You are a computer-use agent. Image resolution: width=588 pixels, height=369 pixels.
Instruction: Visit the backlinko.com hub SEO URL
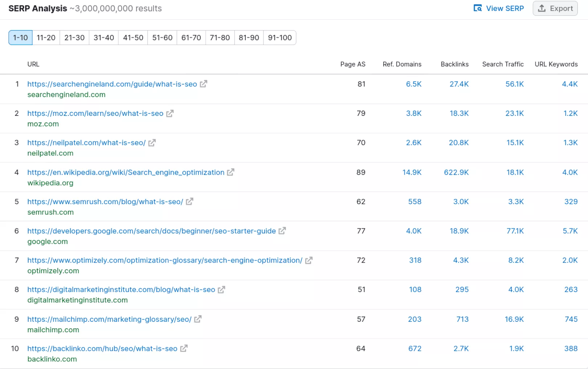[102, 349]
